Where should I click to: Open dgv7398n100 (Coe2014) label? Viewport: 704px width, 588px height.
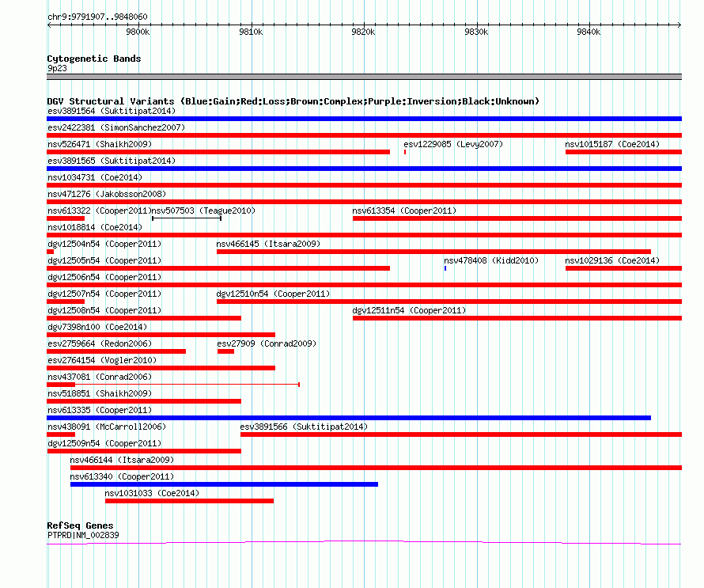click(x=97, y=327)
